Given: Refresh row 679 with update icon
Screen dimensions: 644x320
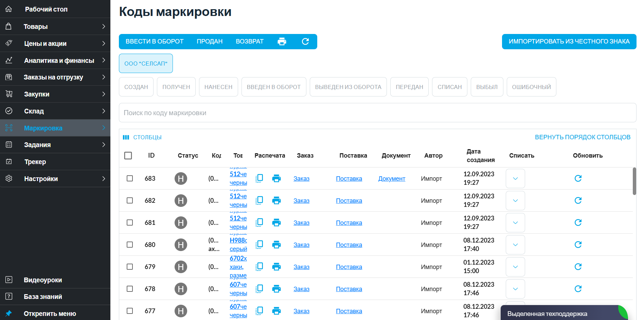Looking at the screenshot, I should (578, 267).
